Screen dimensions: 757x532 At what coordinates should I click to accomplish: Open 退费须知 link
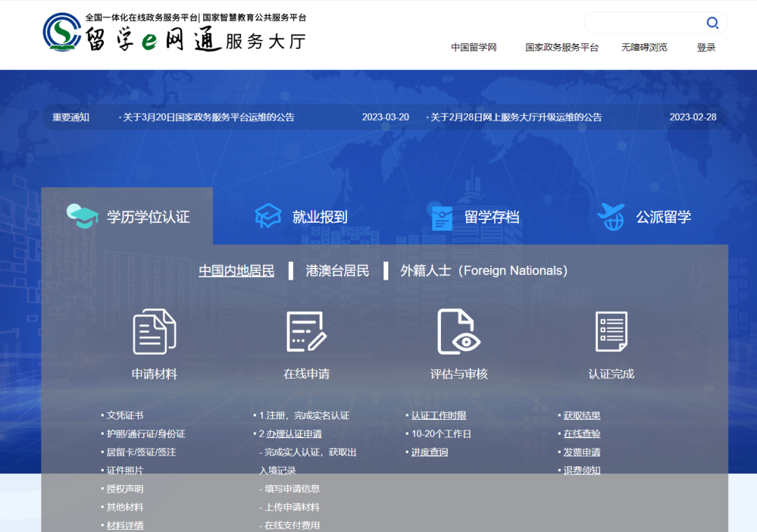(x=582, y=471)
